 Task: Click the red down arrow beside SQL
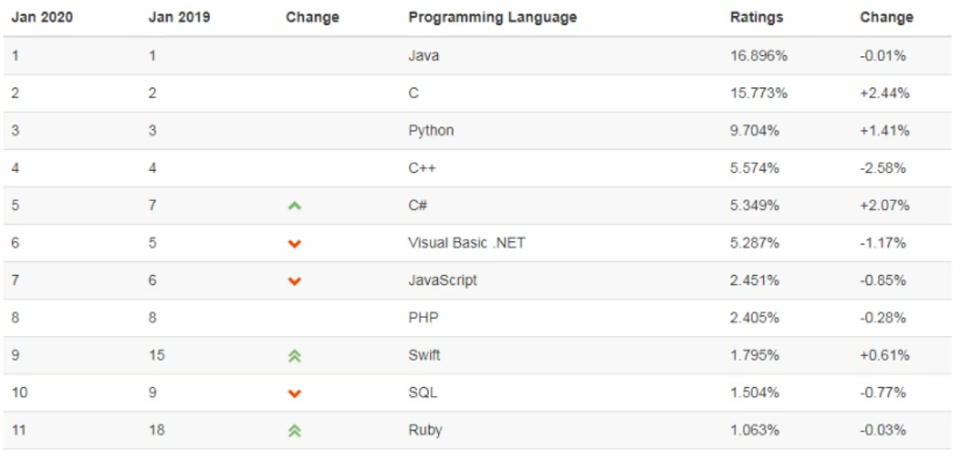pos(294,393)
